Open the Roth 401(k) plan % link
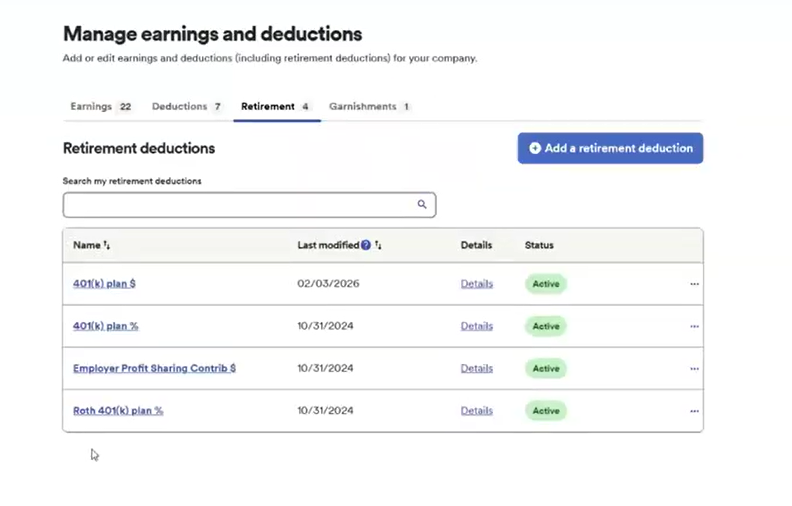Viewport: 792px width, 506px height. pyautogui.click(x=118, y=411)
